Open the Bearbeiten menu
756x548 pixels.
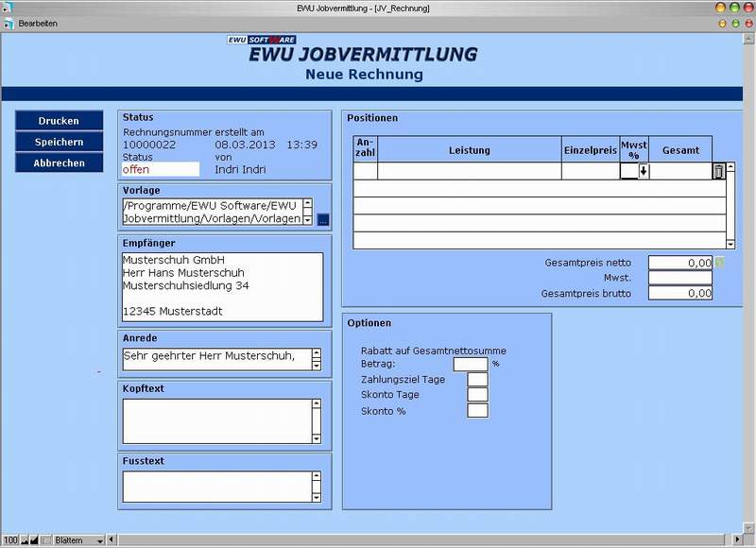point(38,24)
